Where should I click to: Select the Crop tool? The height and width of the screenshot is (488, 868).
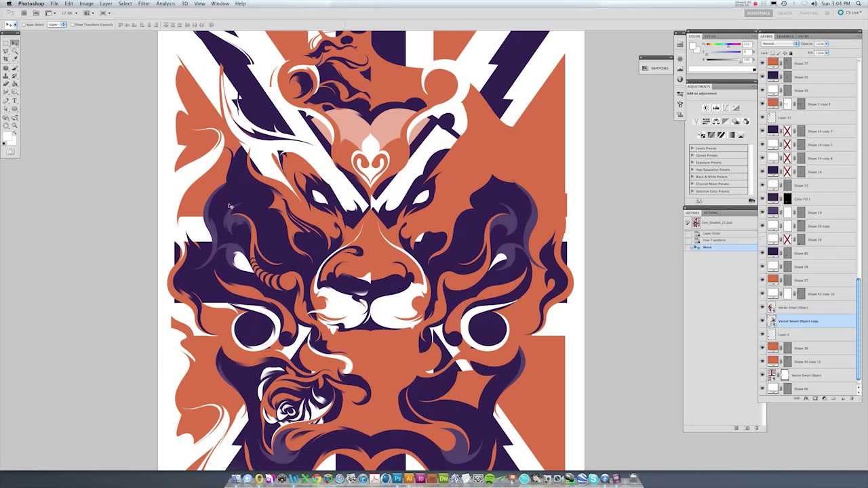coord(5,59)
